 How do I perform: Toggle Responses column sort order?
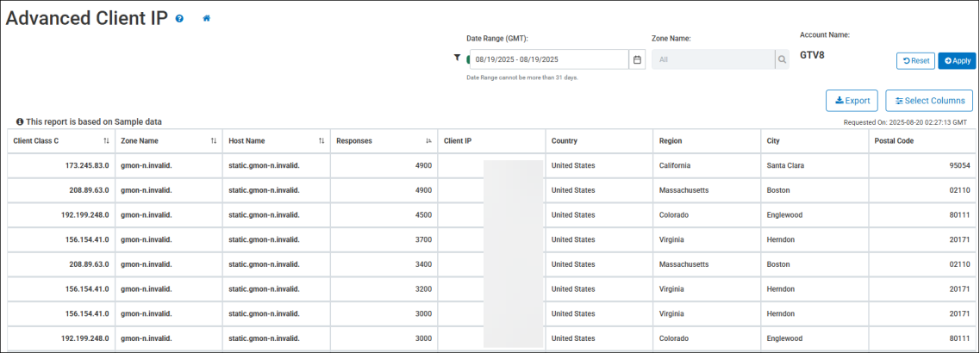[x=428, y=140]
